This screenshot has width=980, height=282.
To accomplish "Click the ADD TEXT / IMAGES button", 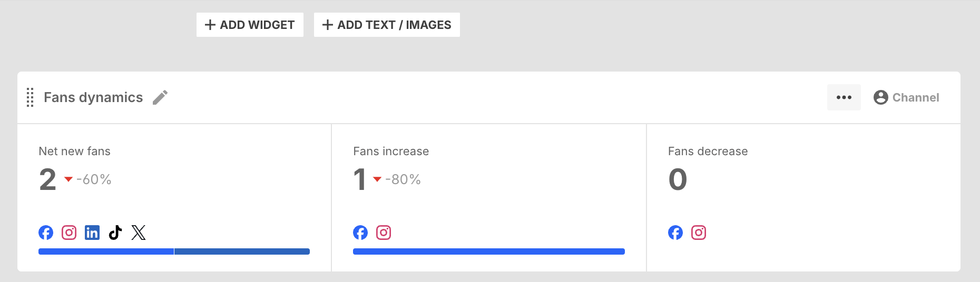I will click(x=387, y=25).
